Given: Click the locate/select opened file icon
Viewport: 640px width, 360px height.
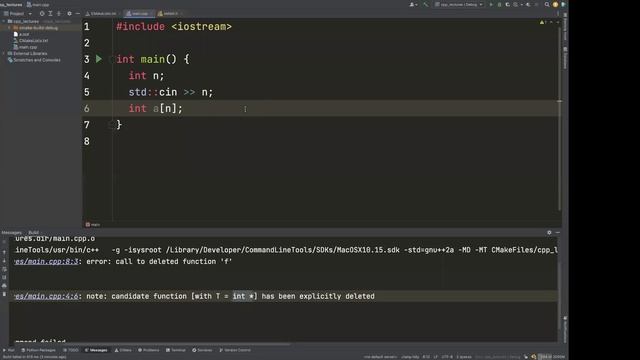Looking at the screenshot, I should [42, 13].
